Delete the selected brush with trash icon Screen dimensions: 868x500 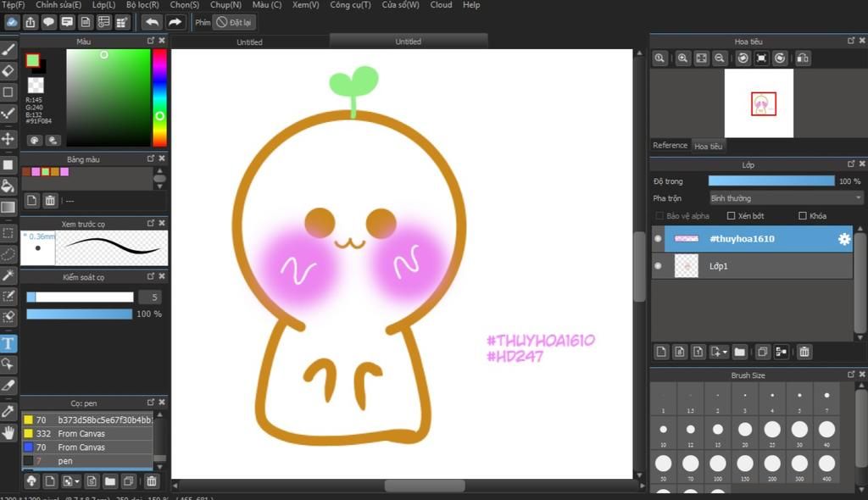[x=151, y=481]
